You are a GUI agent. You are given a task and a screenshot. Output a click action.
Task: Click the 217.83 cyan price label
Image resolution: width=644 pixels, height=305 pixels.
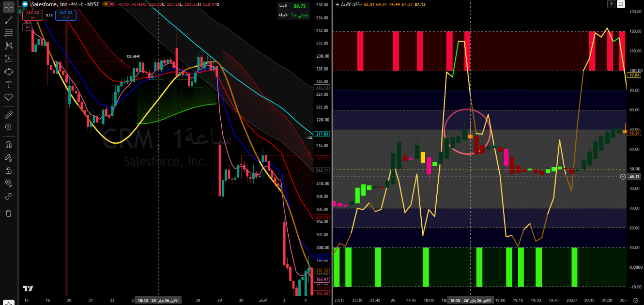tap(322, 134)
